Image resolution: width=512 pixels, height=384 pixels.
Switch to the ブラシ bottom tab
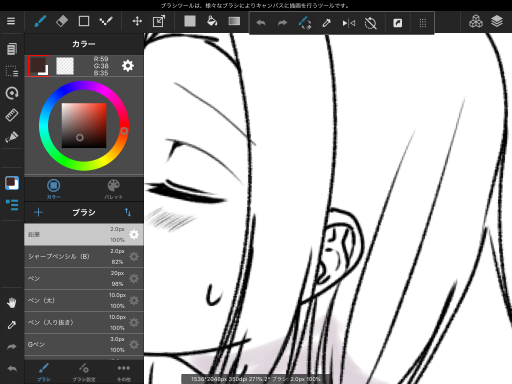coord(44,372)
